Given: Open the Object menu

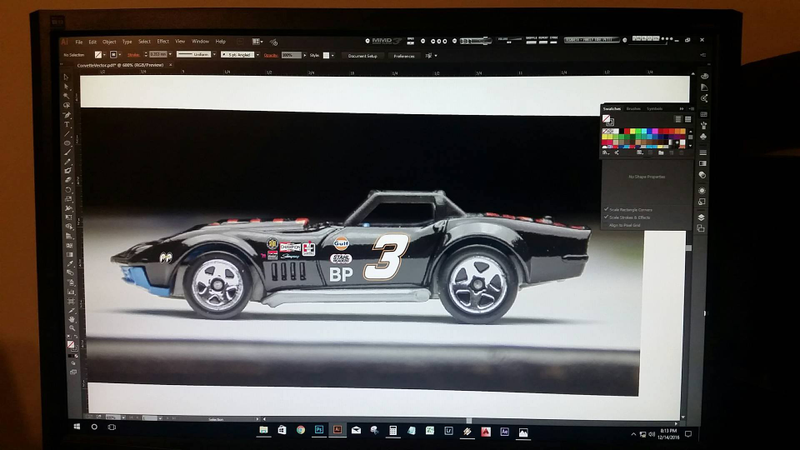Looking at the screenshot, I should point(109,42).
